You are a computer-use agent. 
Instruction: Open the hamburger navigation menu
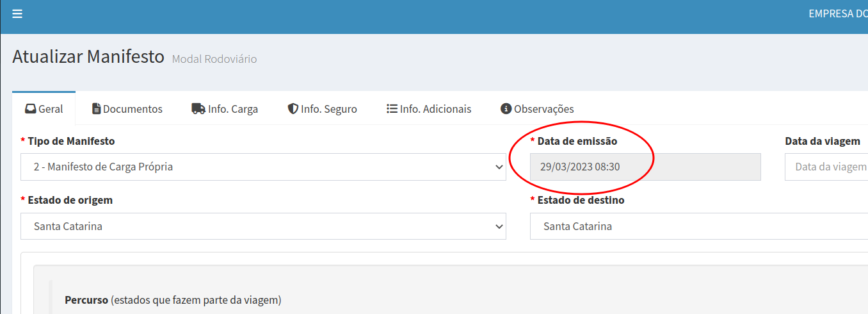(x=17, y=14)
